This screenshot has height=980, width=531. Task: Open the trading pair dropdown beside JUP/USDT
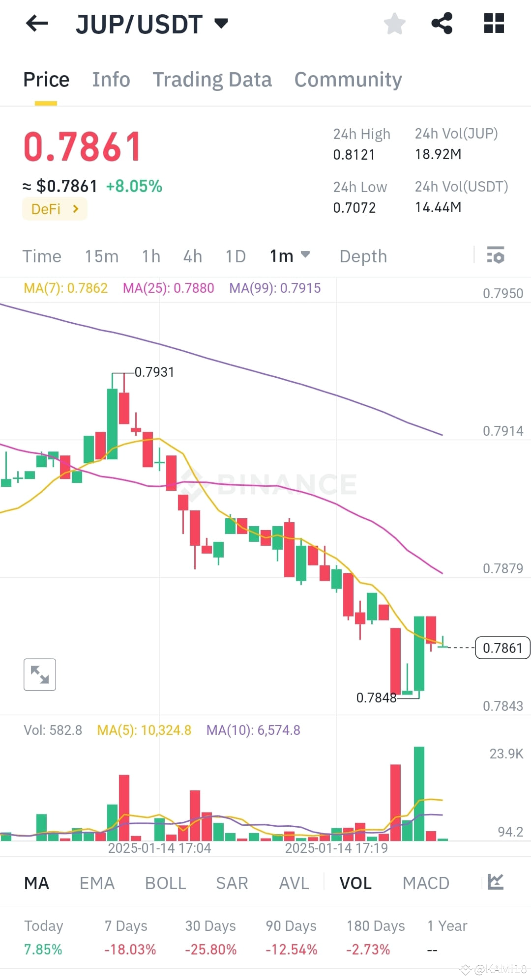pyautogui.click(x=221, y=23)
